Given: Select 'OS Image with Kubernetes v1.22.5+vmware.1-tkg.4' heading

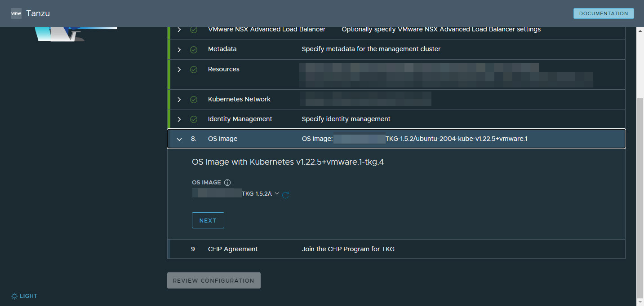Looking at the screenshot, I should 288,162.
